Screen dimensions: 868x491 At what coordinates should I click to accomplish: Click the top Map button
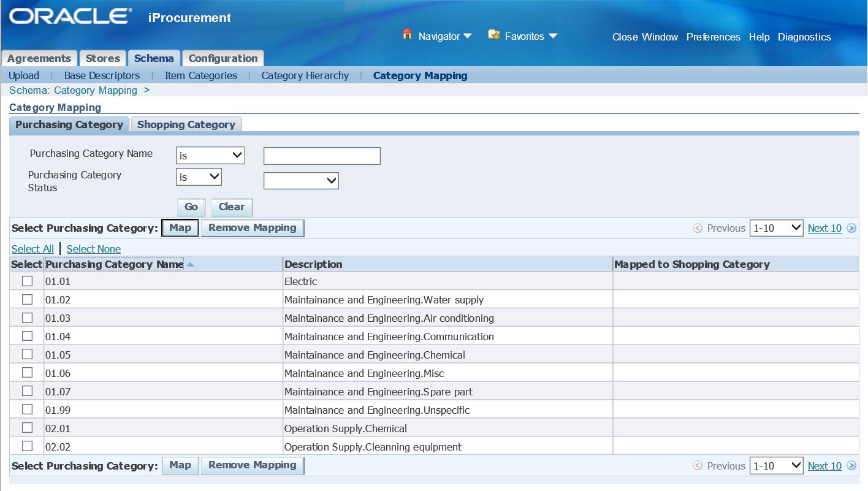(180, 228)
